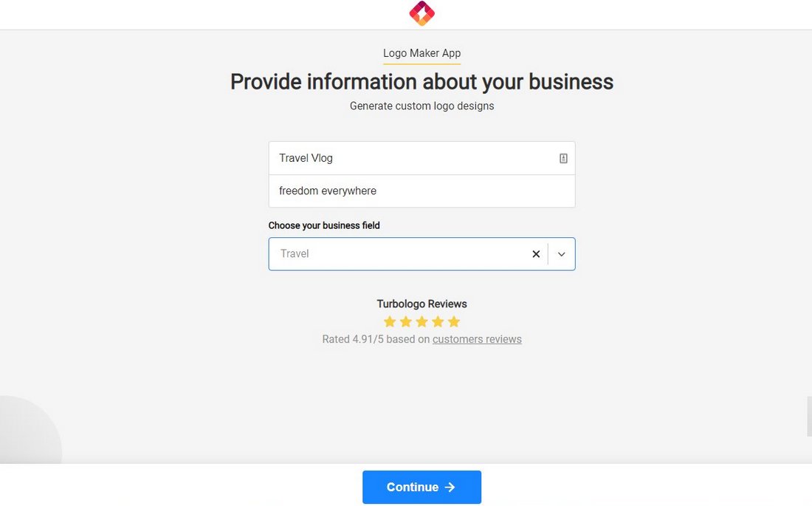Click the page scrollbar on right edge
Screen dimensions: 812x506
click(x=809, y=417)
